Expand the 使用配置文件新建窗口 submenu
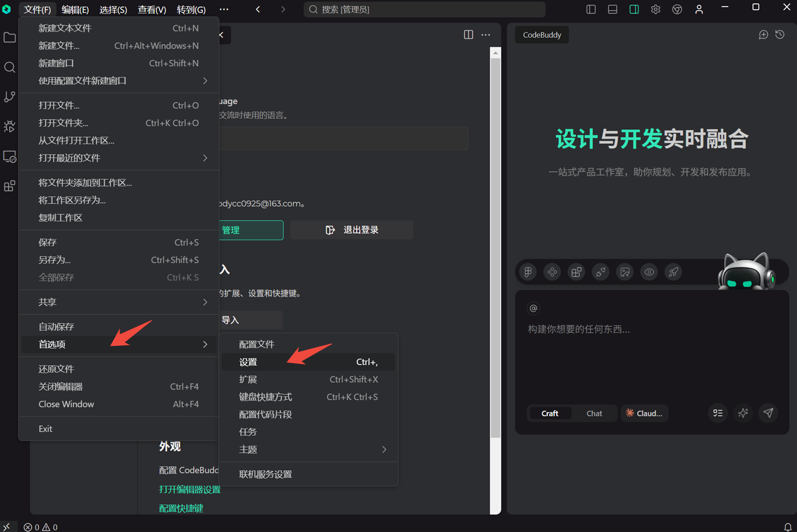This screenshot has width=797, height=532. [x=118, y=81]
